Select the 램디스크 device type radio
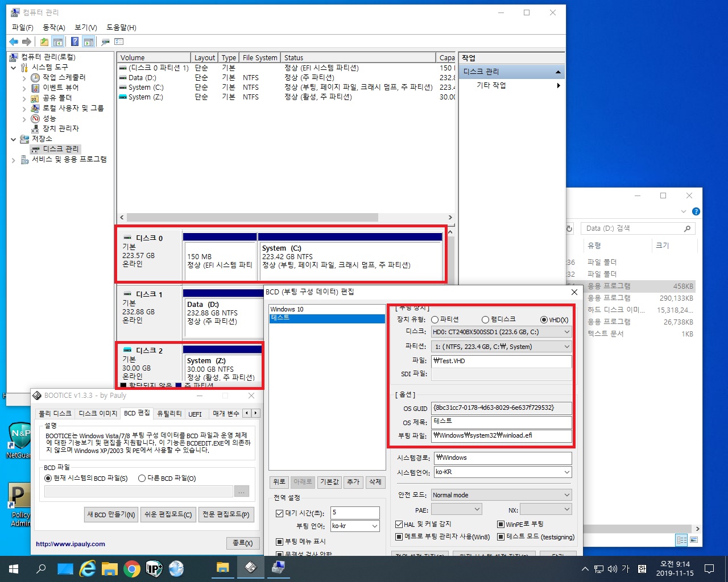This screenshot has height=582, width=728. coord(485,319)
